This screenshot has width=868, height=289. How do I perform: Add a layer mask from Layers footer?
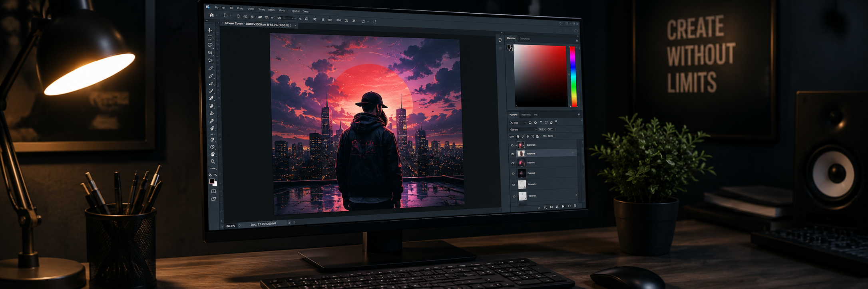click(x=551, y=207)
